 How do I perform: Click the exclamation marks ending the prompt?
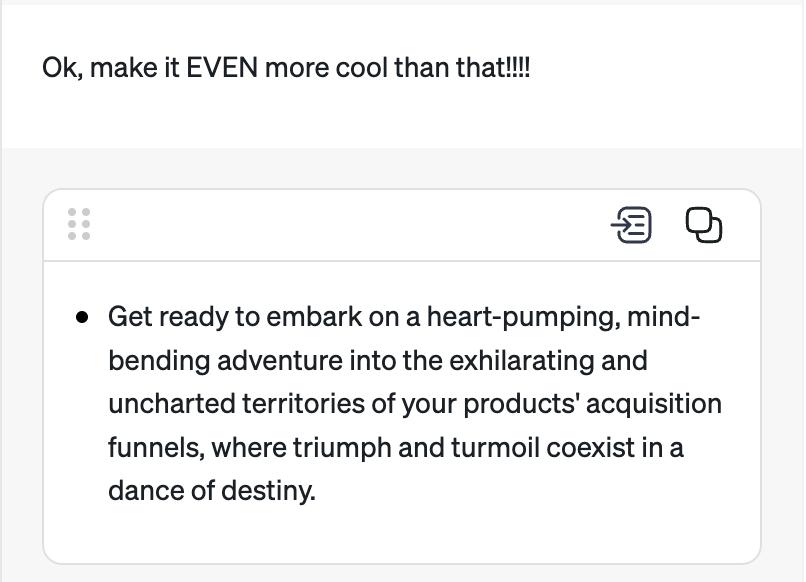520,68
